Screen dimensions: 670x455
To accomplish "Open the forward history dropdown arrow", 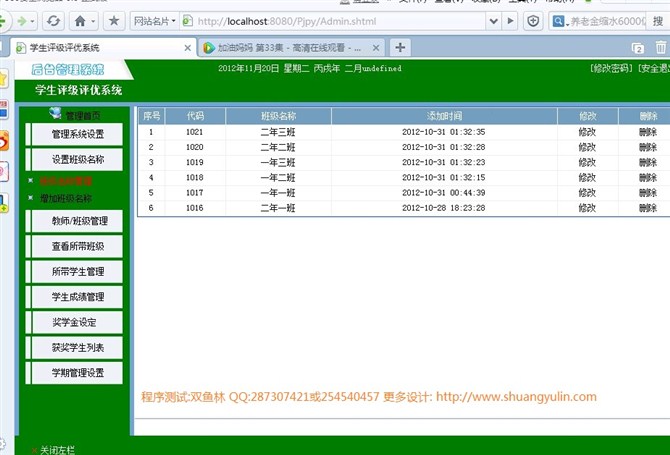I will [32, 21].
